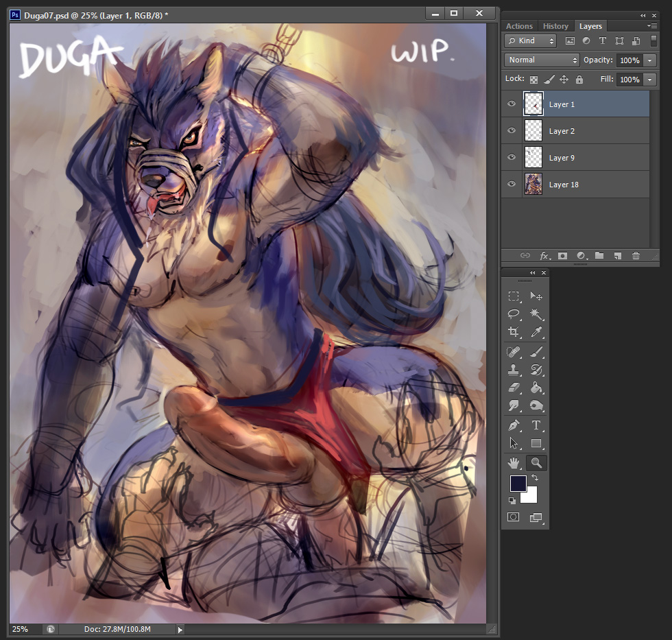This screenshot has width=672, height=640.
Task: Select the Eyedropper tool
Action: point(536,332)
